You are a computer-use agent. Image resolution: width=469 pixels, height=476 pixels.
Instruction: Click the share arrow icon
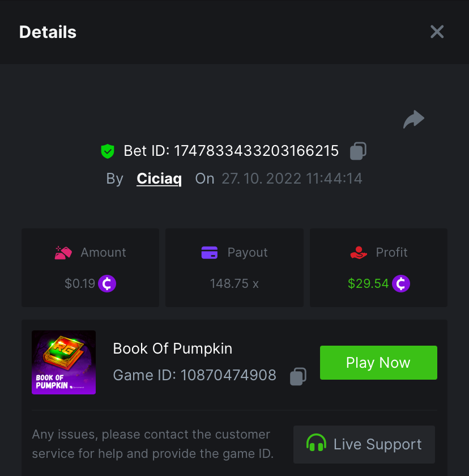413,120
